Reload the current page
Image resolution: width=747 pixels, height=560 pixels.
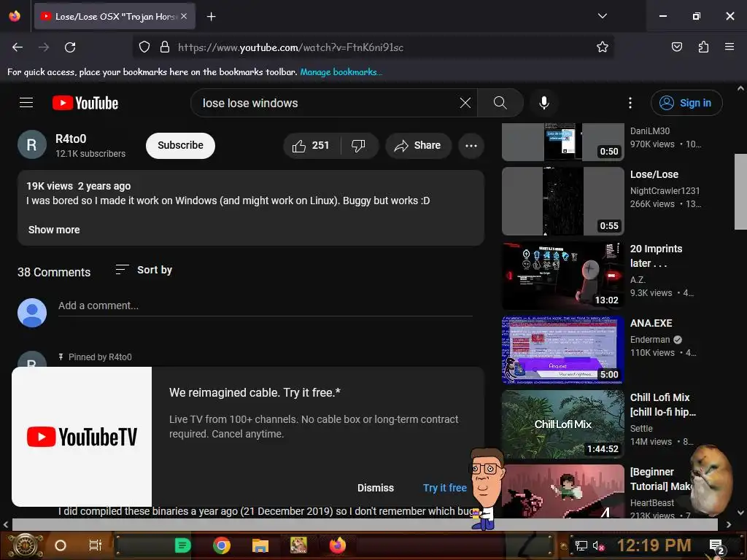tap(70, 47)
